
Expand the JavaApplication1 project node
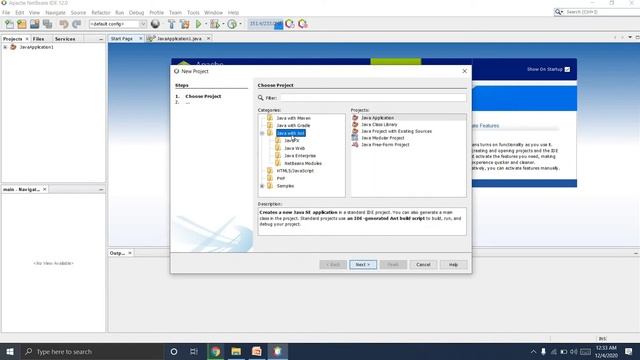(5, 47)
